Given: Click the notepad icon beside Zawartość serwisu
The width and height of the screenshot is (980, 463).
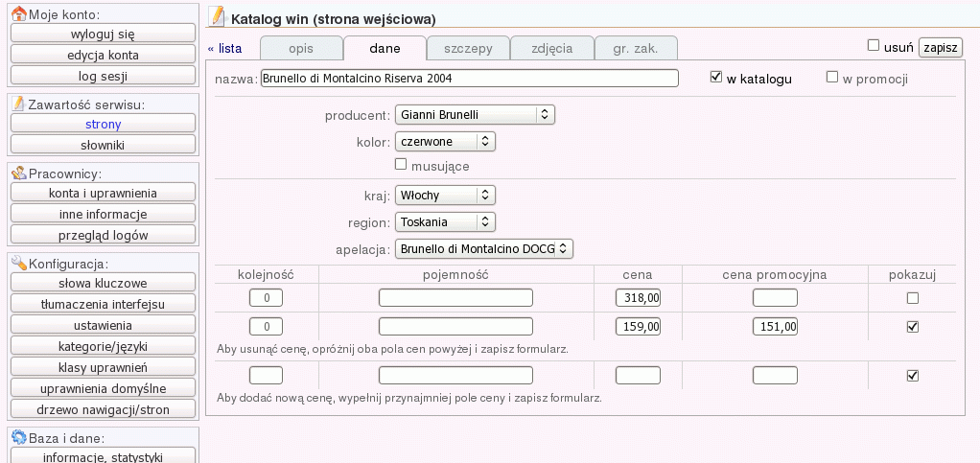Looking at the screenshot, I should tap(17, 104).
